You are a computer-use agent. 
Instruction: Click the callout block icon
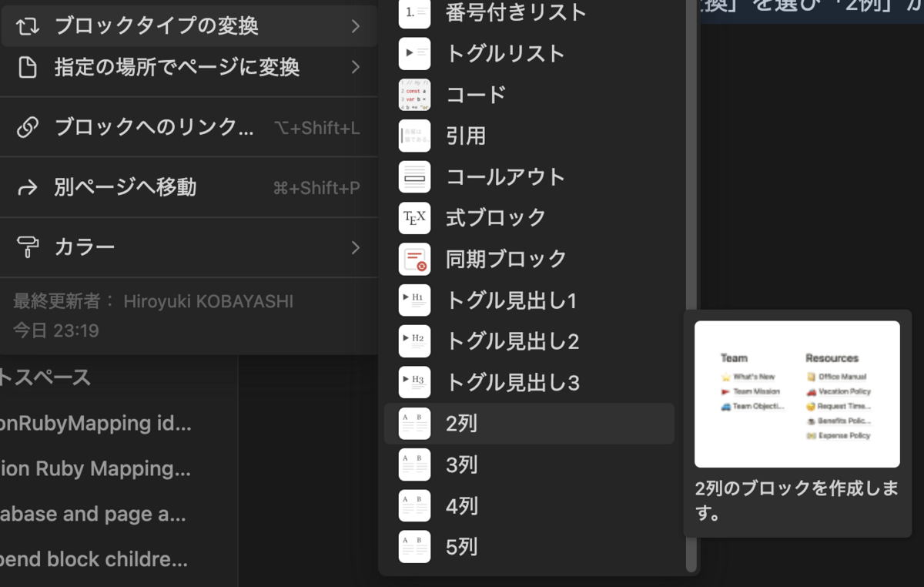414,176
